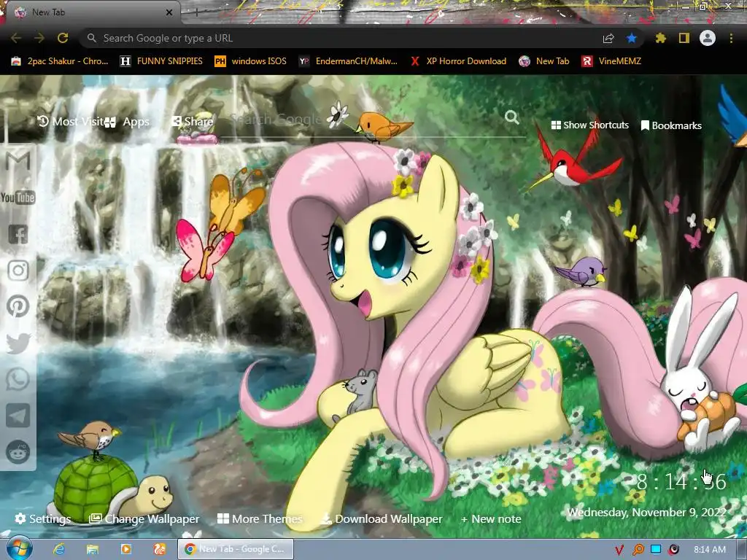The height and width of the screenshot is (560, 747).
Task: Open the windows ISOS bookmark
Action: pyautogui.click(x=251, y=61)
